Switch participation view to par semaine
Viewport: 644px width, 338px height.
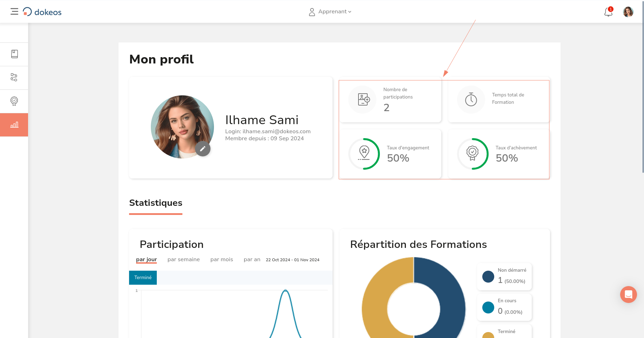click(x=183, y=259)
